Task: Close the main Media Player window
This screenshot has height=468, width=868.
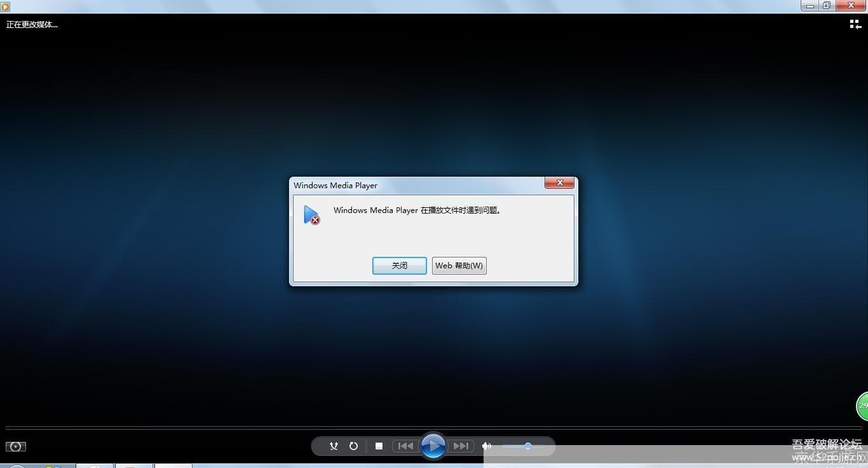Action: click(x=850, y=6)
